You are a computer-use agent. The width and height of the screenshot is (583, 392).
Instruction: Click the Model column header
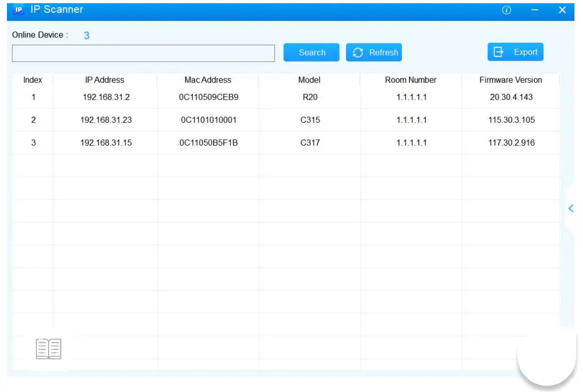tap(310, 80)
